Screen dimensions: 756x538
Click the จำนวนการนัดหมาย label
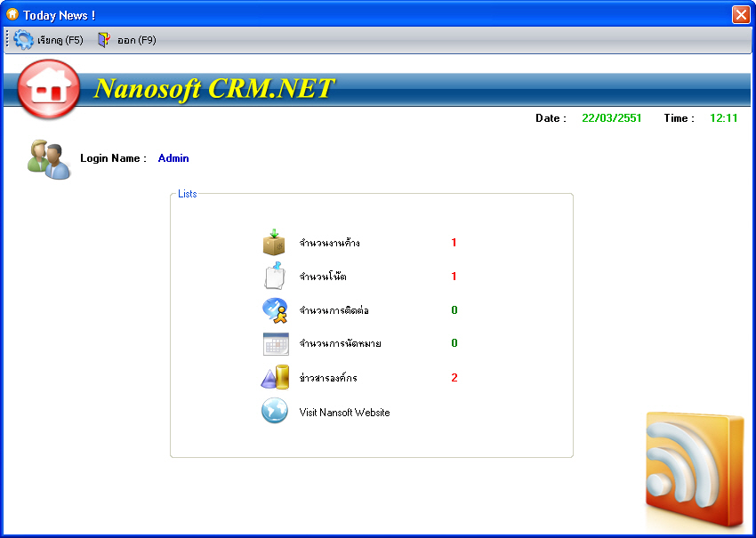(x=340, y=344)
